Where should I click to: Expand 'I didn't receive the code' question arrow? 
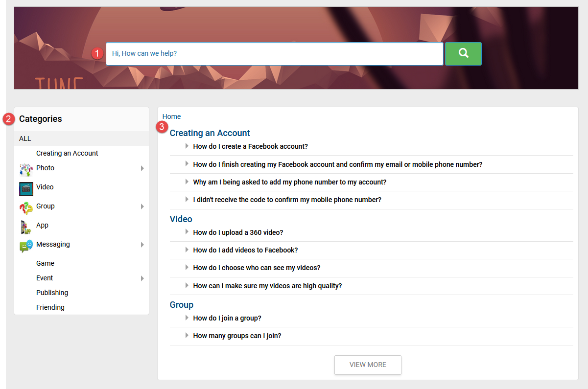187,199
